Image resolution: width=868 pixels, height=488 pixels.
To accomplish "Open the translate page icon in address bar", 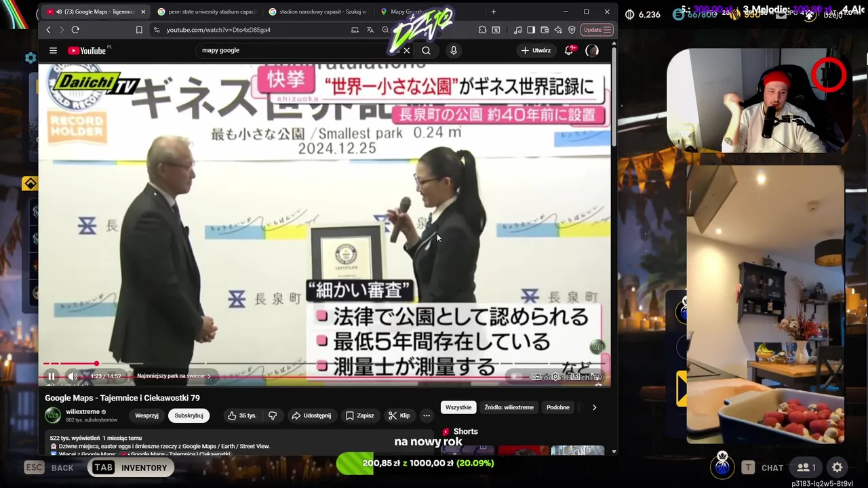I will coord(370,30).
